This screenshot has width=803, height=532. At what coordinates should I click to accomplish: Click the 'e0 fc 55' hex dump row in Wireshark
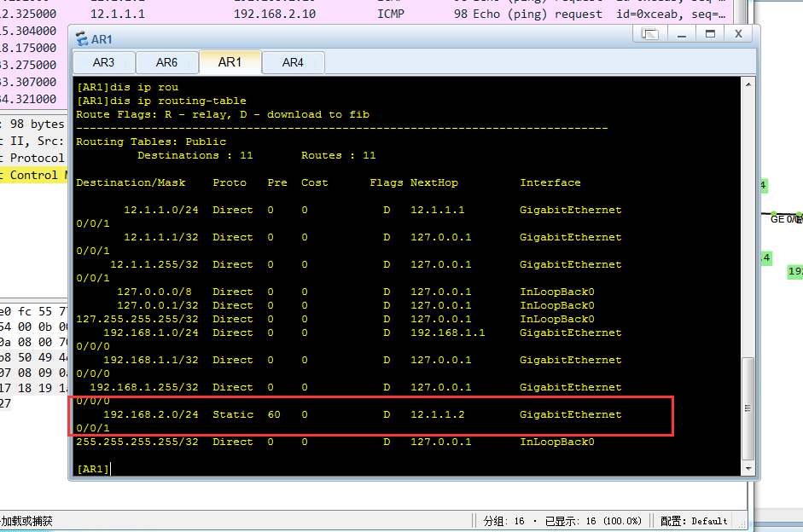tap(34, 311)
